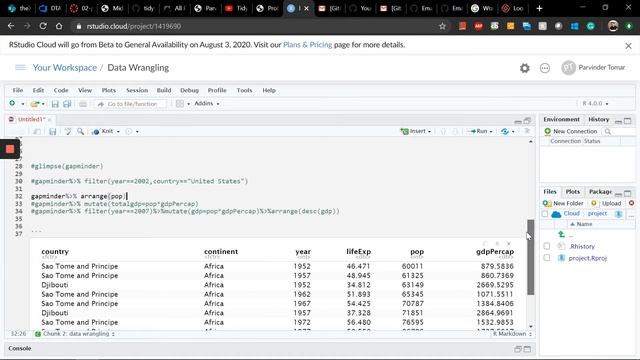The width and height of the screenshot is (640, 360).
Task: Click the publish document icon
Action: pyautogui.click(x=505, y=131)
